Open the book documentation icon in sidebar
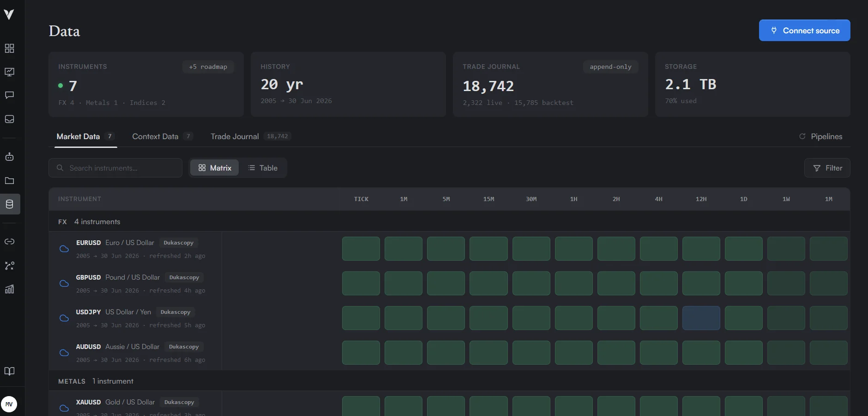 pos(9,371)
